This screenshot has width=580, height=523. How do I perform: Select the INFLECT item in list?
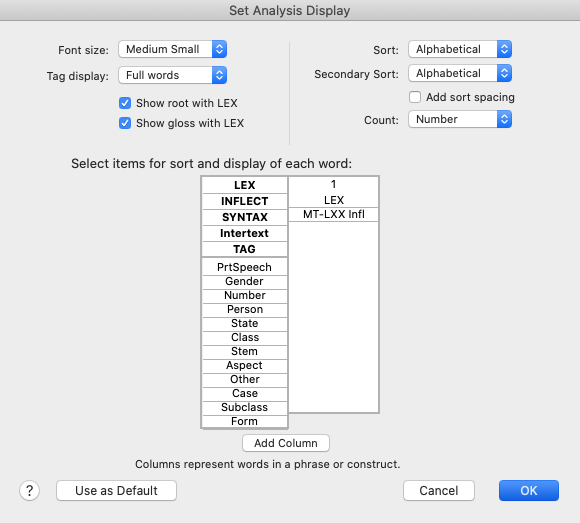click(245, 201)
